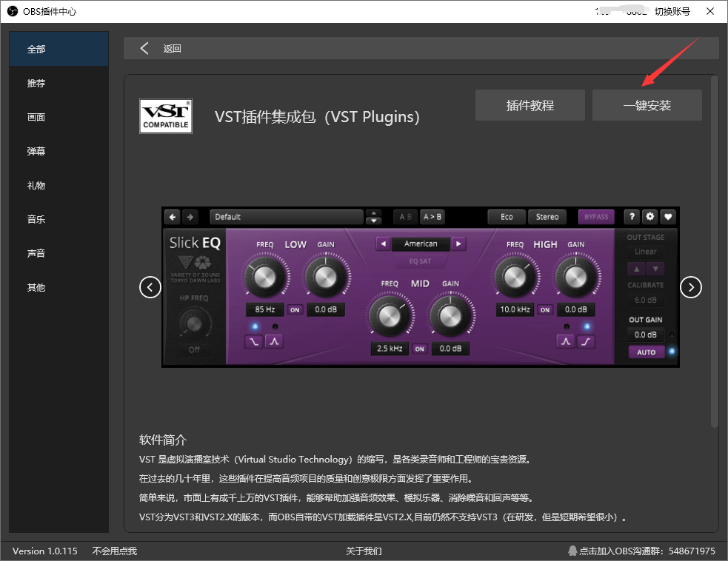Select the 全部 category in the sidebar
This screenshot has width=728, height=561.
(x=59, y=49)
